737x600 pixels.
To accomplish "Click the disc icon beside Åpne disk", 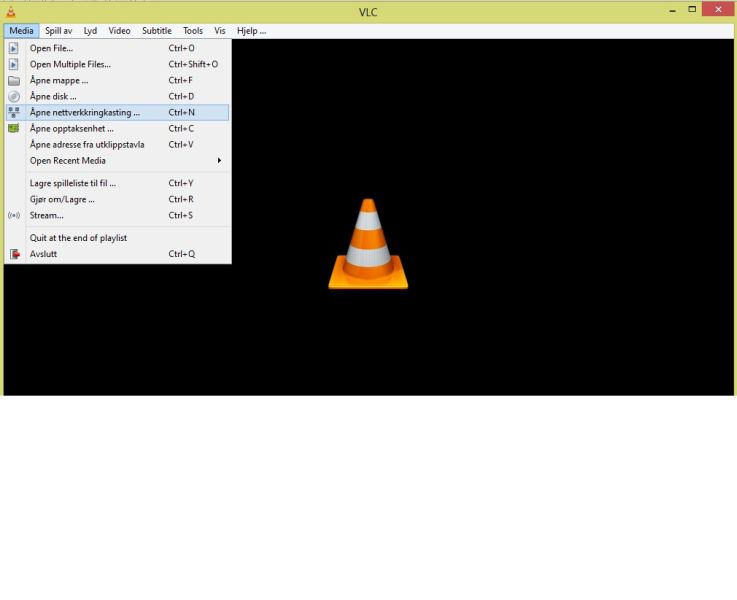I will pos(14,96).
